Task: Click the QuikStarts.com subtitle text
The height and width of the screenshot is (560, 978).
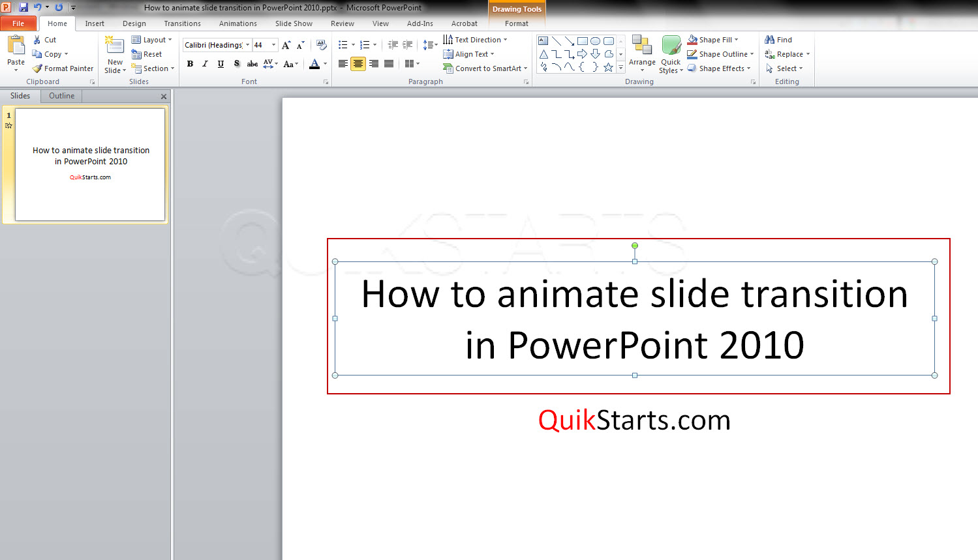Action: tap(634, 420)
